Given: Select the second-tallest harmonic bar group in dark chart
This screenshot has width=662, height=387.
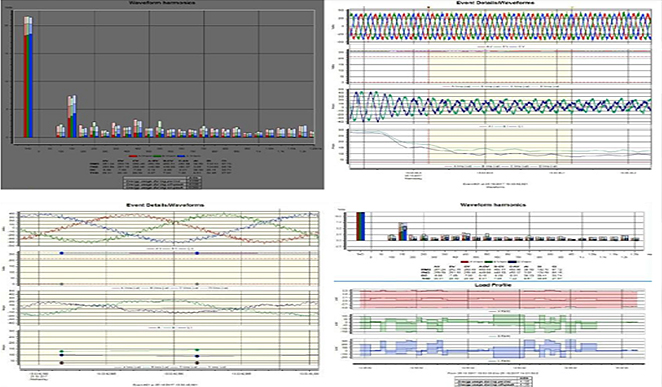Looking at the screenshot, I should (72, 116).
